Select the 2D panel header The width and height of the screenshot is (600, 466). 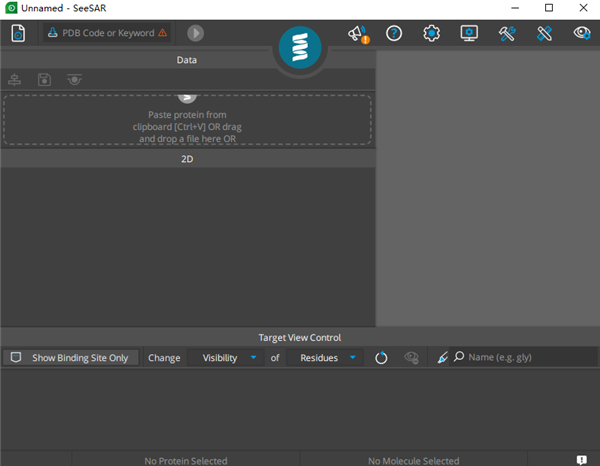[x=187, y=159]
